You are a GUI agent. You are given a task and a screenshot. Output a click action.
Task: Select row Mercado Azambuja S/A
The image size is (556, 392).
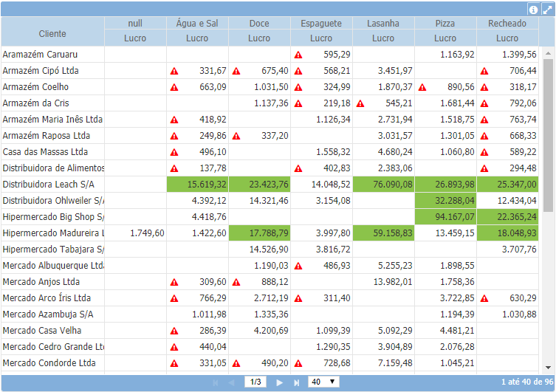click(x=270, y=314)
